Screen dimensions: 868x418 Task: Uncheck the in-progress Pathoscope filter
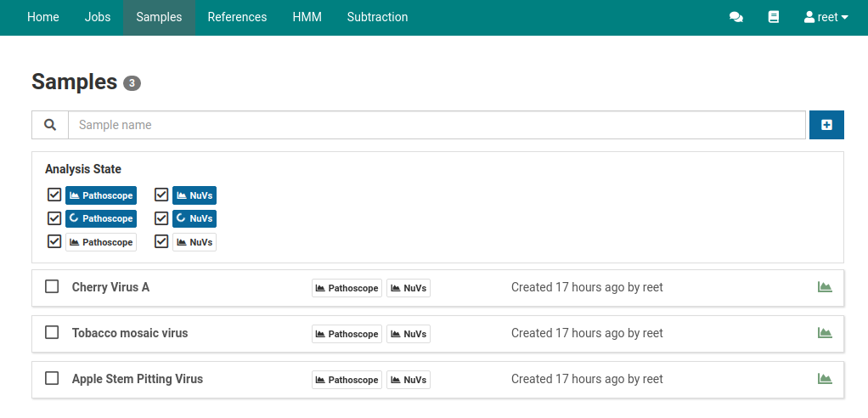(x=54, y=218)
